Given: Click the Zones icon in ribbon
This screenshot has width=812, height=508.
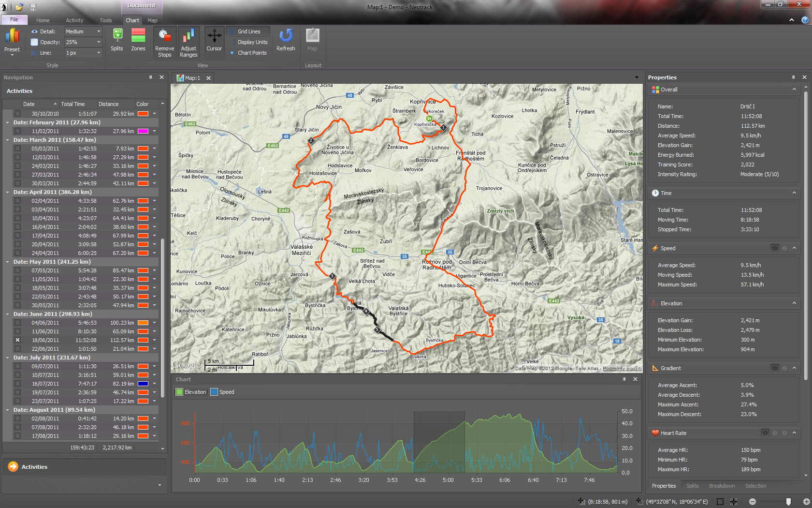Looking at the screenshot, I should (138, 35).
